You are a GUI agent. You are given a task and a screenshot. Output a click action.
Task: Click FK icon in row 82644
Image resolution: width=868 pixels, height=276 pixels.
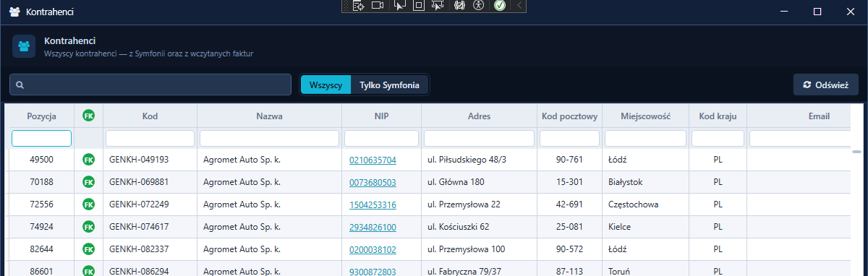[x=88, y=249]
